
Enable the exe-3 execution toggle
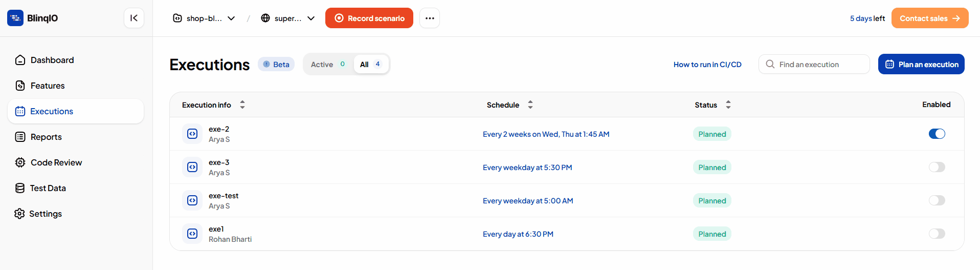937,167
